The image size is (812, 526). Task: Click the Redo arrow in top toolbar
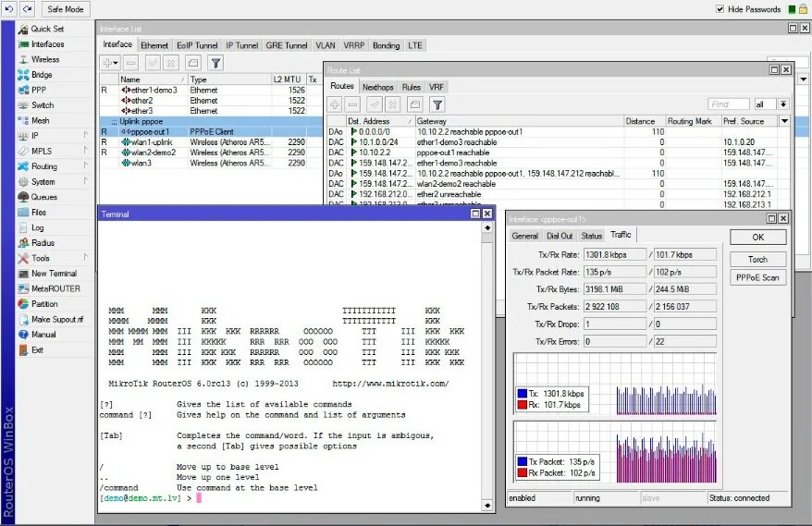pos(28,9)
